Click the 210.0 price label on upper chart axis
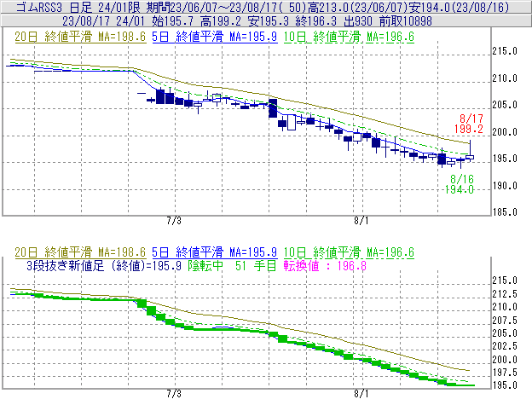This screenshot has width=532, height=405. coord(505,78)
